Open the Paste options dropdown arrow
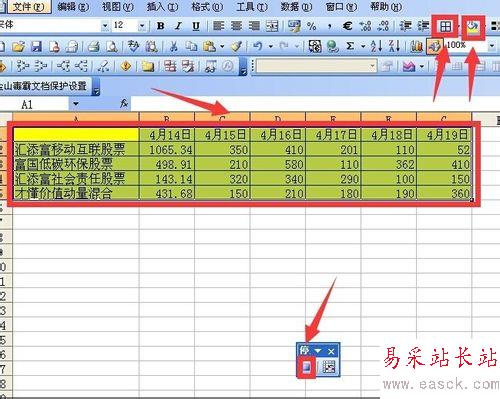500x399 pixels. (x=222, y=46)
